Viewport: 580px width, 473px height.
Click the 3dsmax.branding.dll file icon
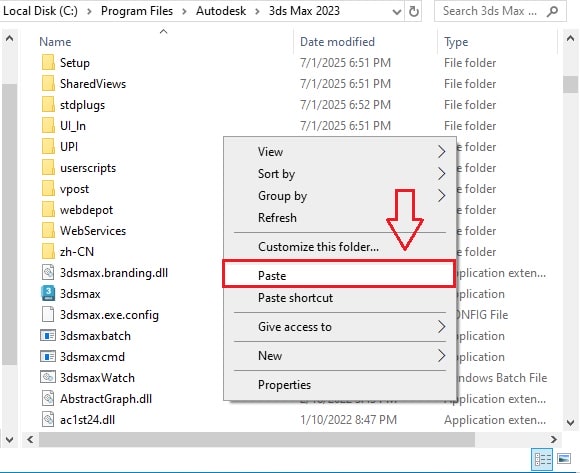(x=48, y=273)
